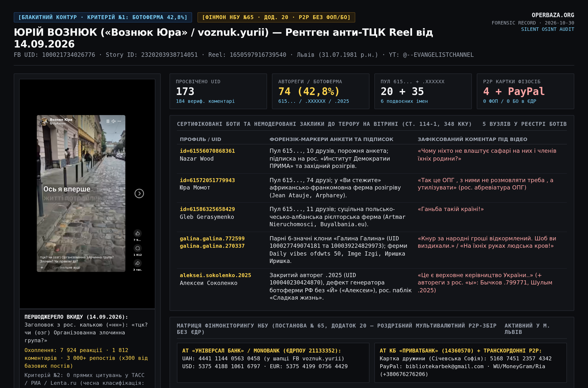This screenshot has height=388, width=588.
Task: Click the blue "БЛАКИТНИЙ КОНТУР" badge
Action: click(x=103, y=17)
